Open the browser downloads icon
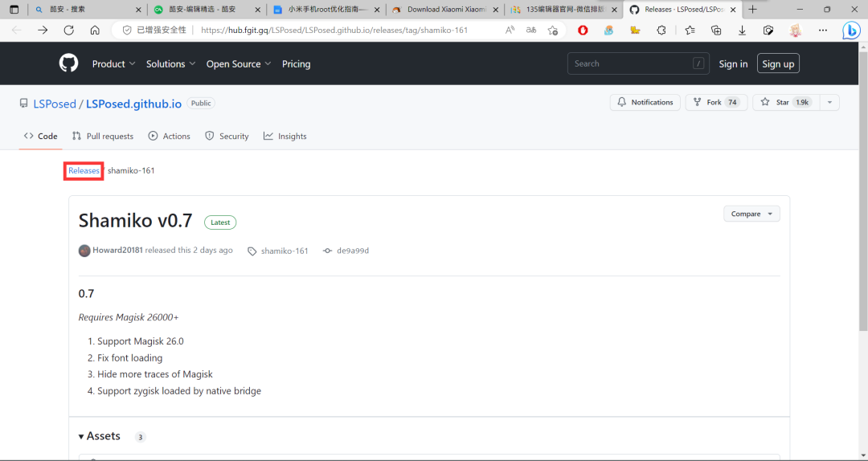Viewport: 868px width, 461px height. tap(742, 30)
